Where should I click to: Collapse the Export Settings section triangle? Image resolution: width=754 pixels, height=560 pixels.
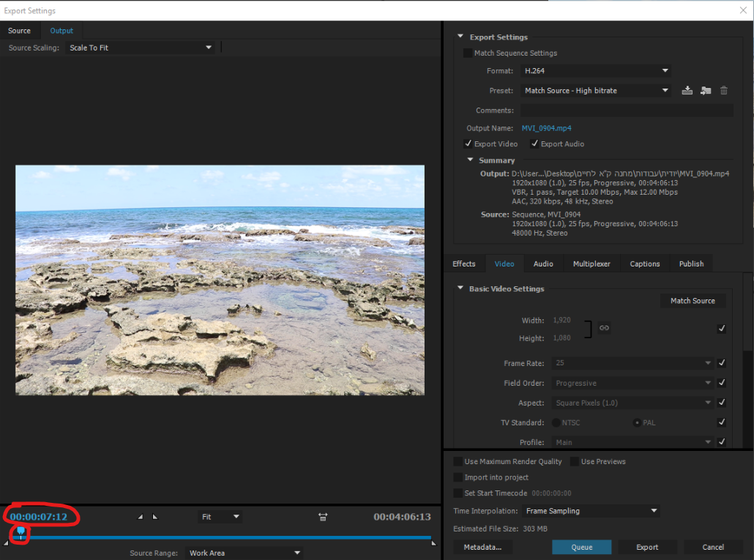460,37
